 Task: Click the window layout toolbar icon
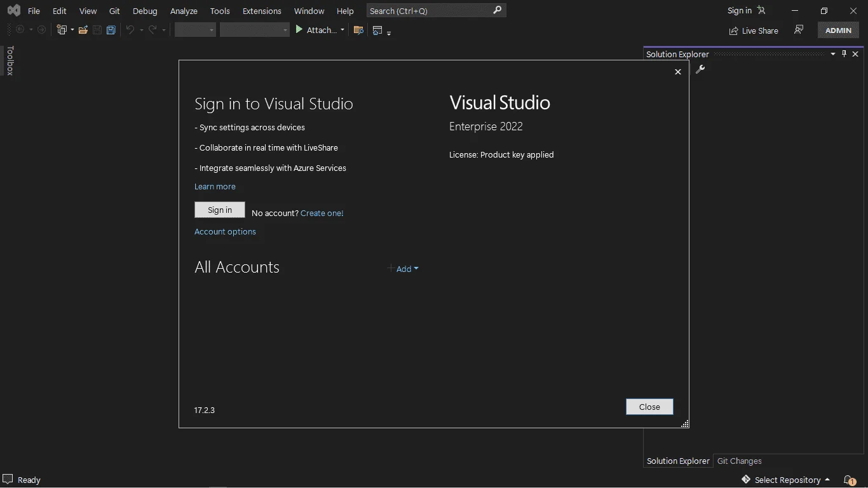click(x=377, y=30)
